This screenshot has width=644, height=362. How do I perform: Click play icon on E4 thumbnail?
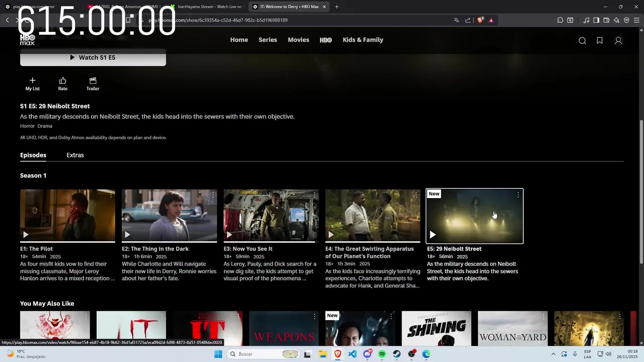coord(331,234)
